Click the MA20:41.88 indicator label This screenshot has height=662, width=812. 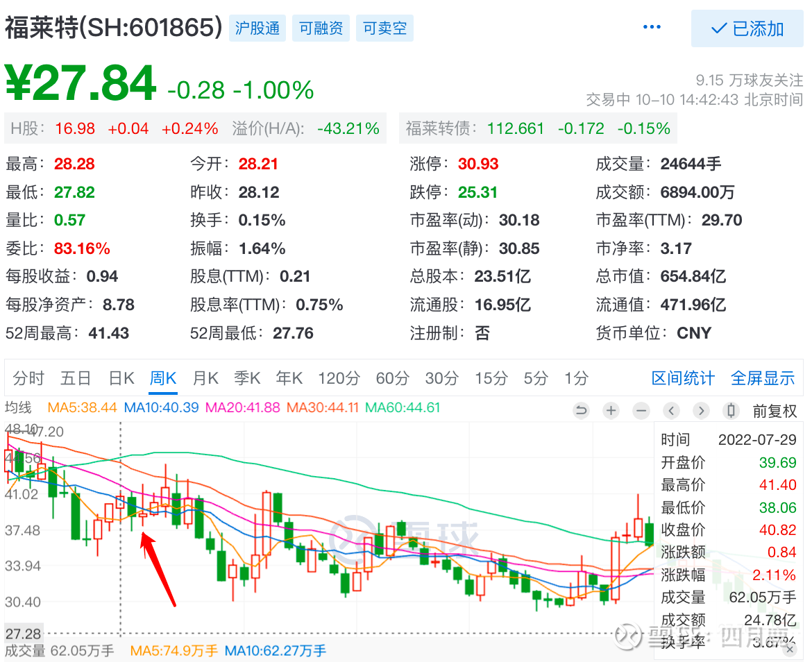point(242,407)
